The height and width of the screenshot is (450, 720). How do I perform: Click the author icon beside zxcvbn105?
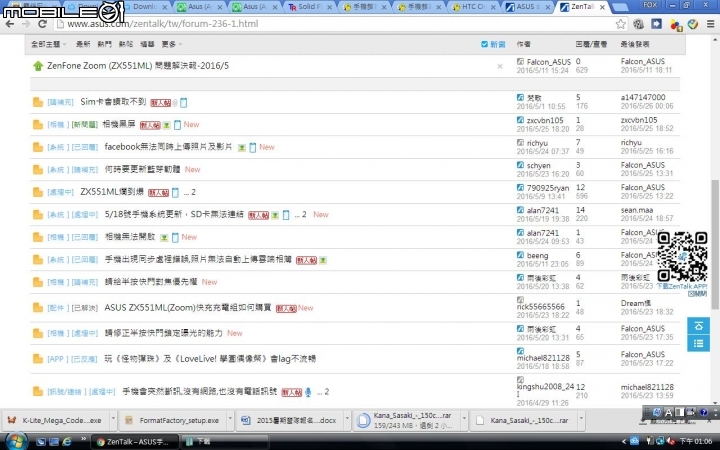(x=520, y=120)
